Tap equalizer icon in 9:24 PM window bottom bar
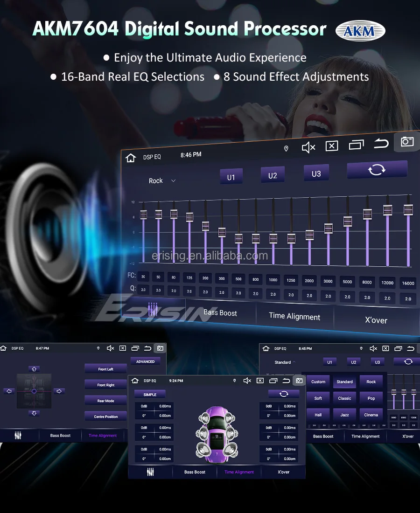 pos(150,472)
